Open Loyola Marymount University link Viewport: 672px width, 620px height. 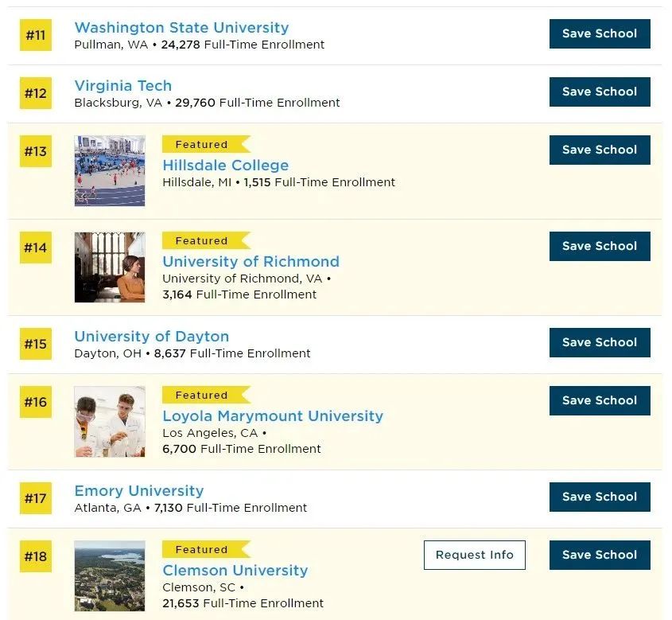coord(273,416)
